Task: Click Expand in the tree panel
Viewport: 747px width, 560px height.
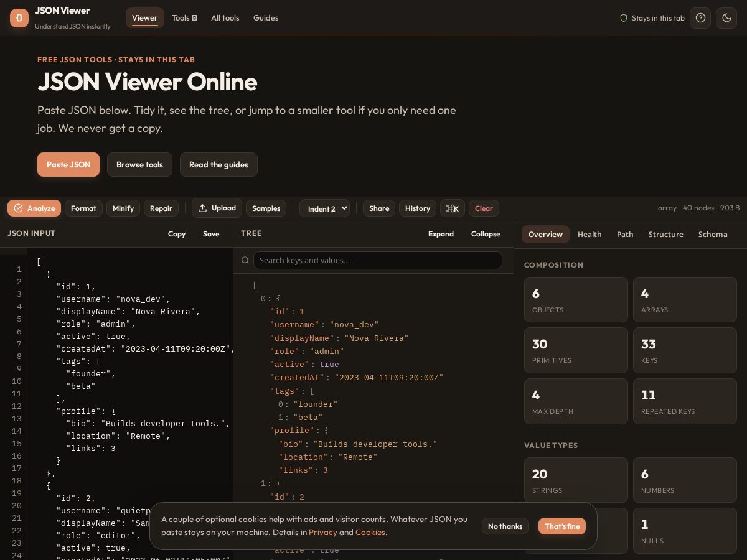Action: click(x=441, y=234)
